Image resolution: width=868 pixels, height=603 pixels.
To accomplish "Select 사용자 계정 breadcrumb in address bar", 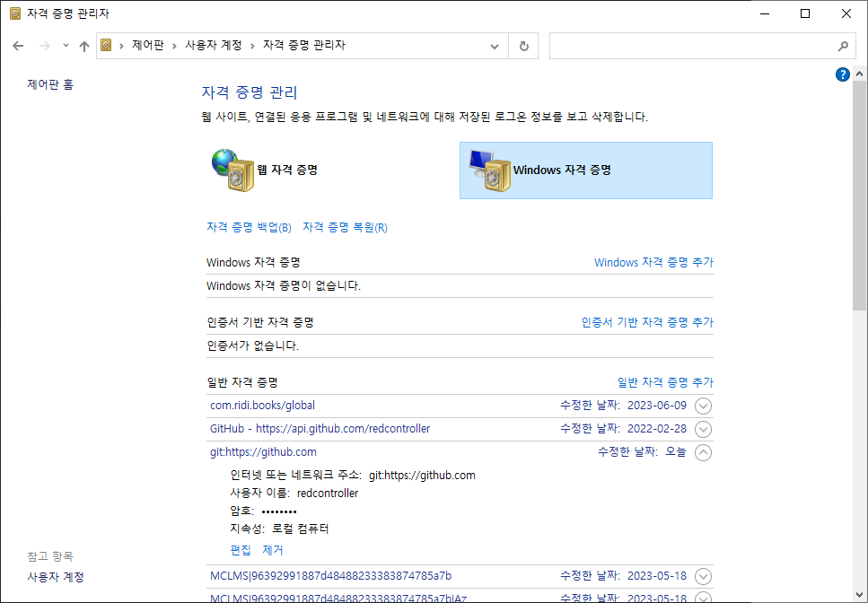I will [x=214, y=46].
